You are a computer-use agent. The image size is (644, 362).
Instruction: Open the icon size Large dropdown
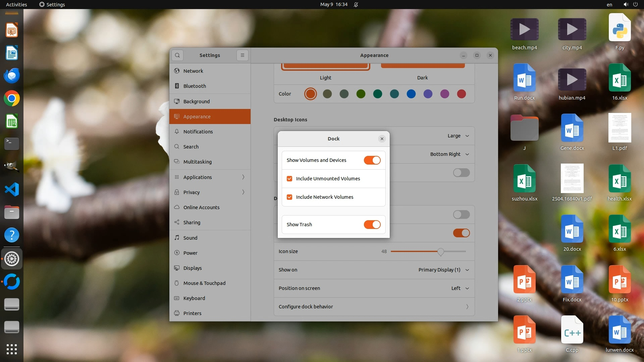(x=458, y=136)
